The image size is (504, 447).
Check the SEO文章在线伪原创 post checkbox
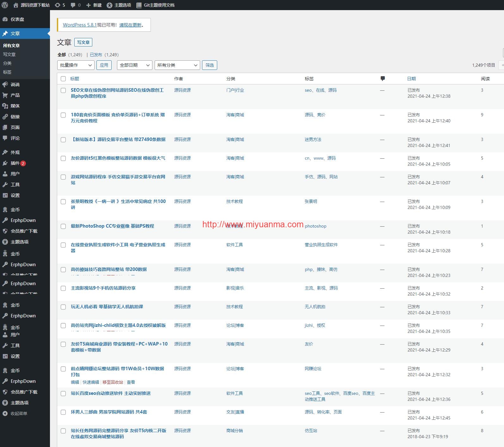pyautogui.click(x=63, y=90)
